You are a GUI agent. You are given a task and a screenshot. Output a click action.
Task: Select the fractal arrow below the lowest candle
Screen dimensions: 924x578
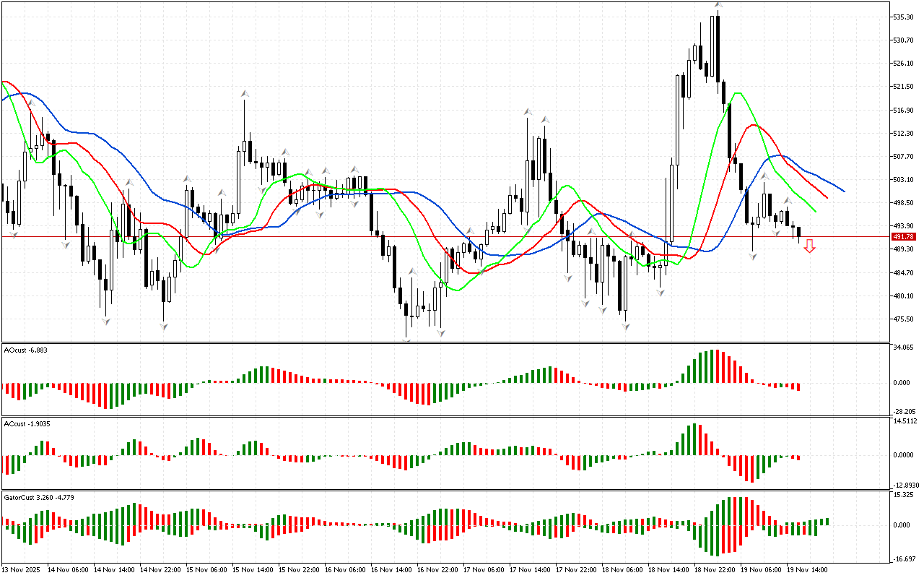tap(407, 340)
